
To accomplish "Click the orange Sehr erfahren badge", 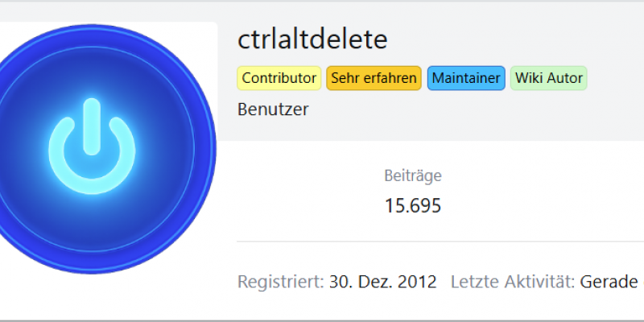I will [x=374, y=78].
